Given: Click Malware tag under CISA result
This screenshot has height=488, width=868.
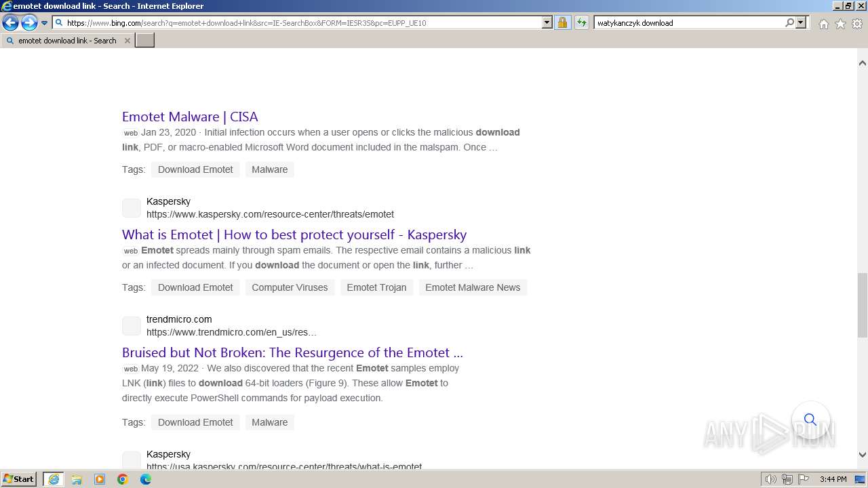Looking at the screenshot, I should click(x=270, y=169).
